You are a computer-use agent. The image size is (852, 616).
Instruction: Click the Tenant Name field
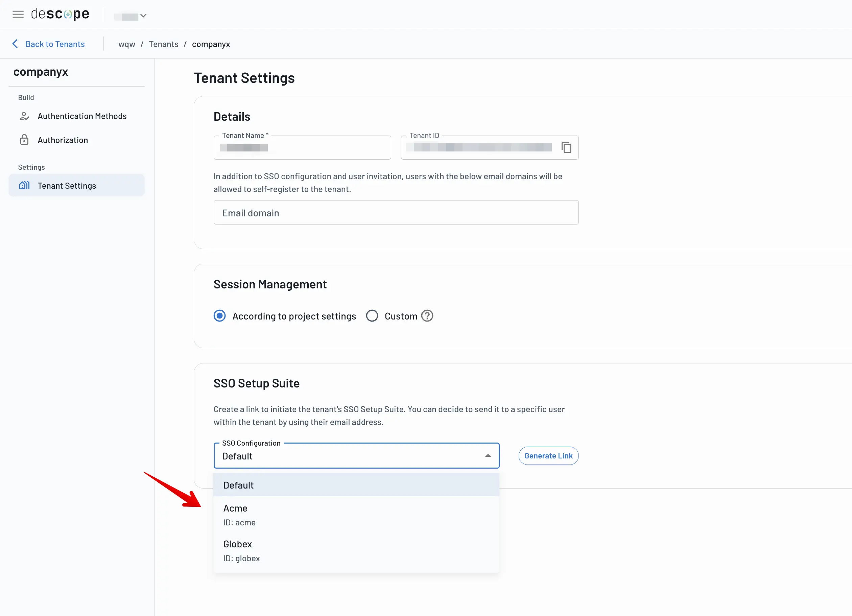[302, 147]
